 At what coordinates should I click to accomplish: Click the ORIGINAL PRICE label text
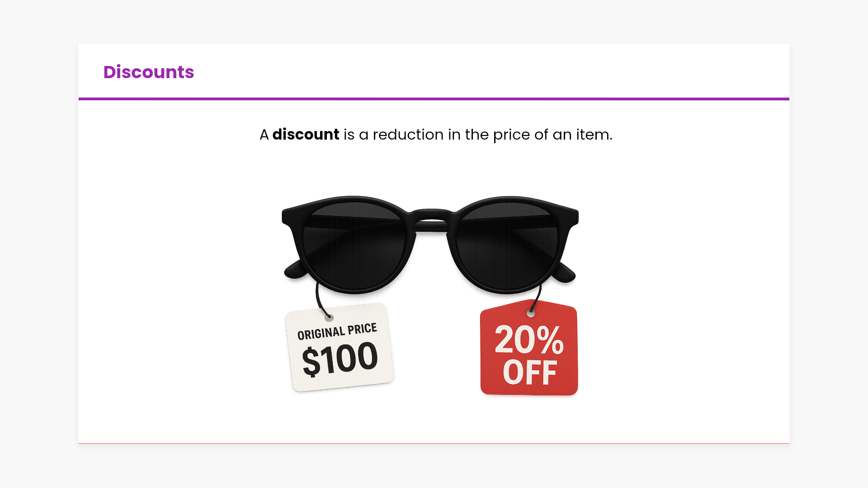[337, 331]
